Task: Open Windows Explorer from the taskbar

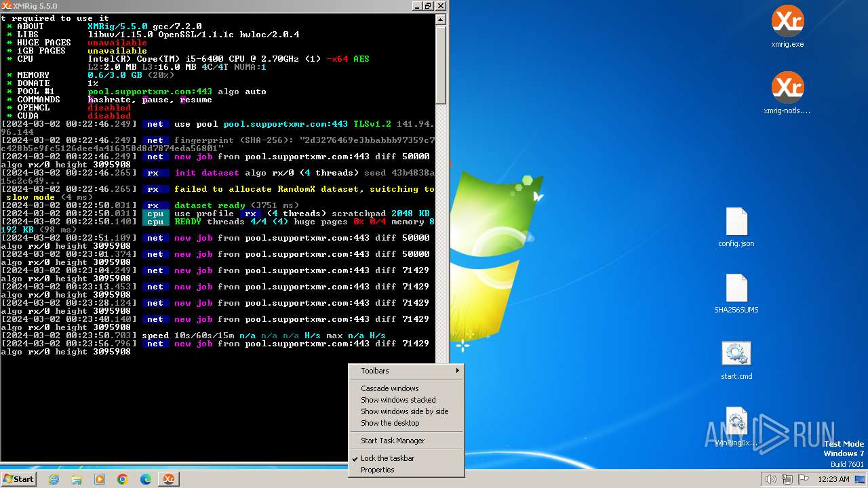Action: point(77,479)
